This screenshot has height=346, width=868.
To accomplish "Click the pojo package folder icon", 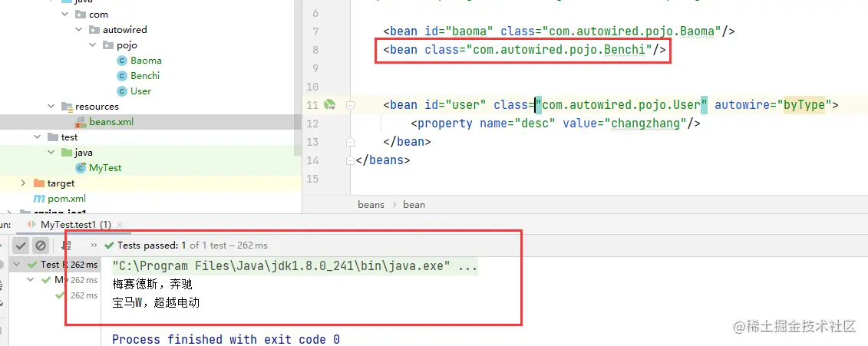I will (x=108, y=45).
